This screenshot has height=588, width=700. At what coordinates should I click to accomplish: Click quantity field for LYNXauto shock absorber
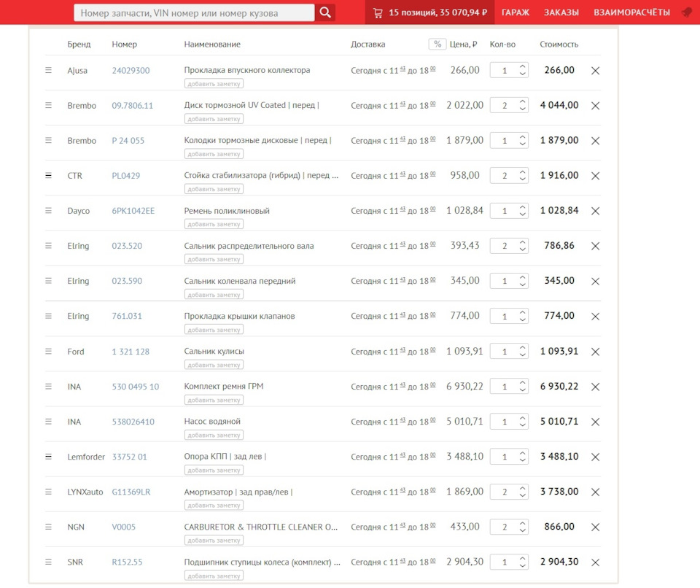505,492
